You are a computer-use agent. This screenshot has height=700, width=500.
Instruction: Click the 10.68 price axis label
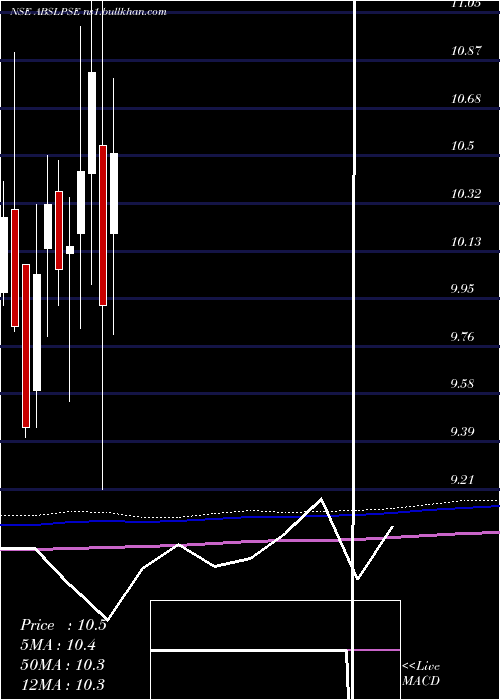tap(466, 98)
